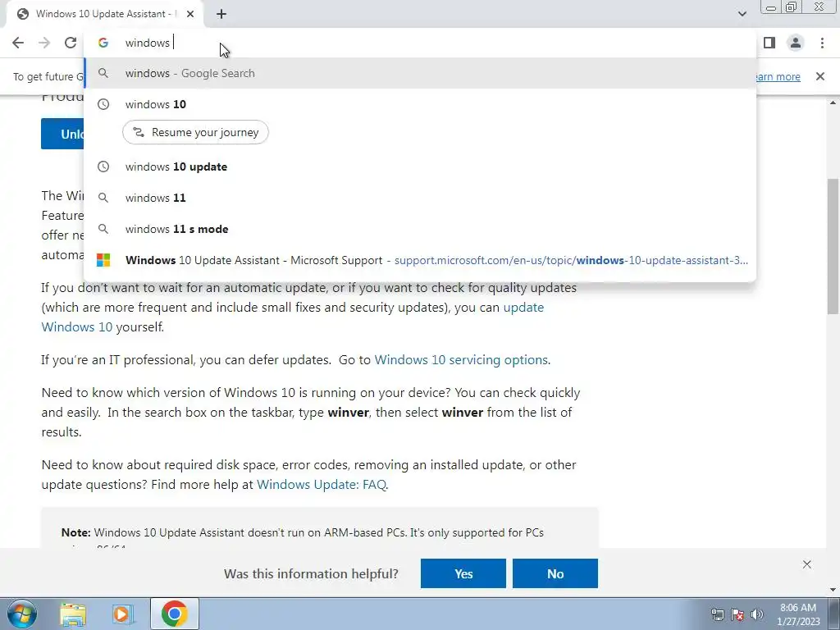This screenshot has height=630, width=840.
Task: Open the Chrome three-dot menu
Action: [x=822, y=43]
